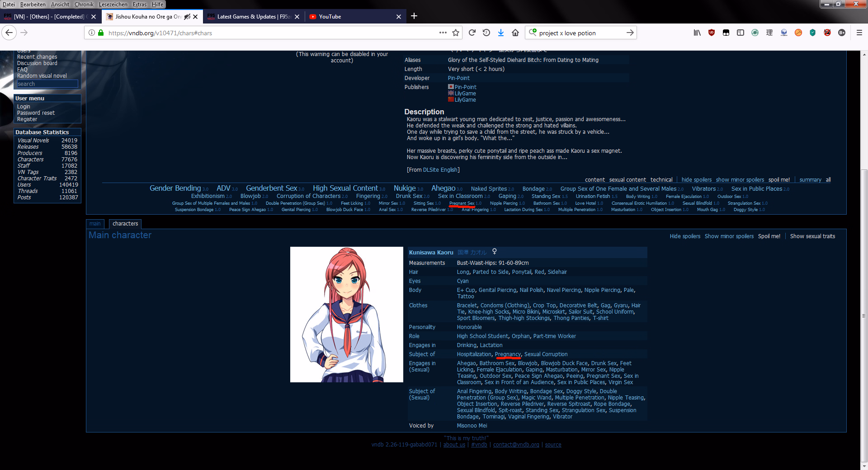Viewport: 868px width, 470px height.
Task: Click the page vertical scrollbar
Action: (x=864, y=316)
